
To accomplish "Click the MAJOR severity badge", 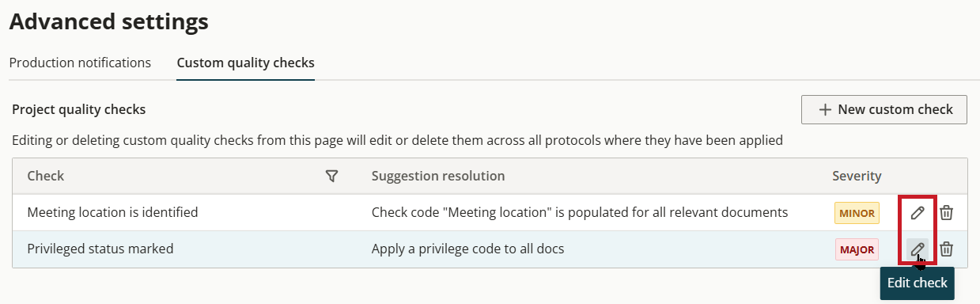I will pyautogui.click(x=857, y=249).
